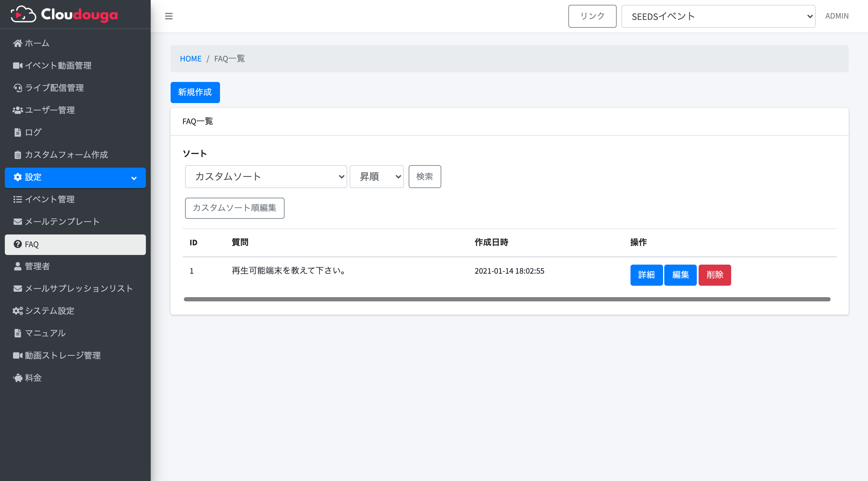Image resolution: width=868 pixels, height=481 pixels.
Task: Click the horizontal scrollbar under the table
Action: coord(507,299)
